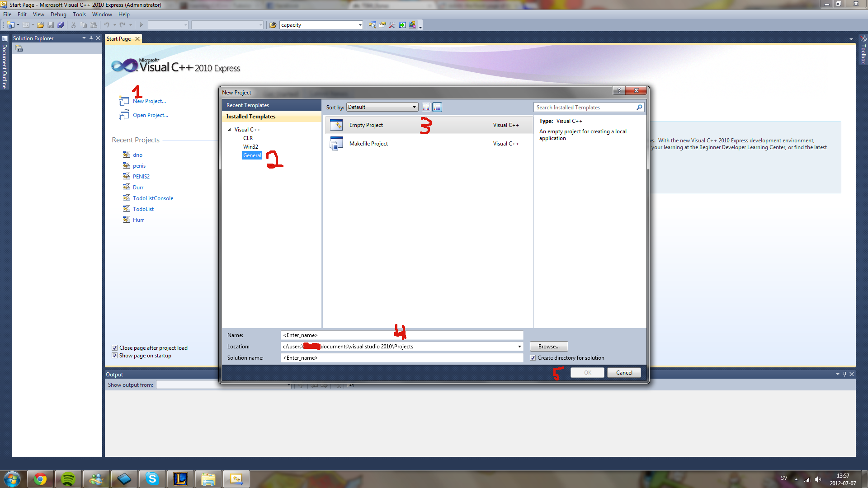Click the New Project toolbar icon
868x488 pixels.
coord(10,25)
